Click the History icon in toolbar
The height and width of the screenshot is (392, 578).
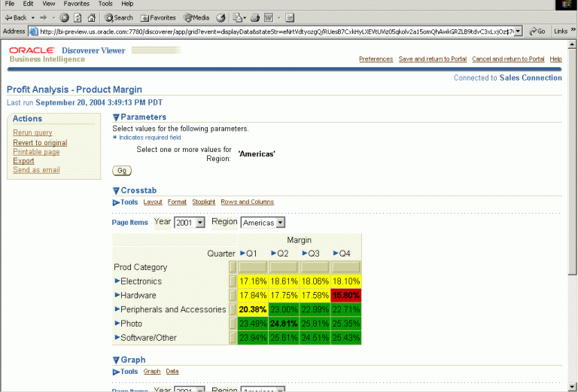point(221,18)
